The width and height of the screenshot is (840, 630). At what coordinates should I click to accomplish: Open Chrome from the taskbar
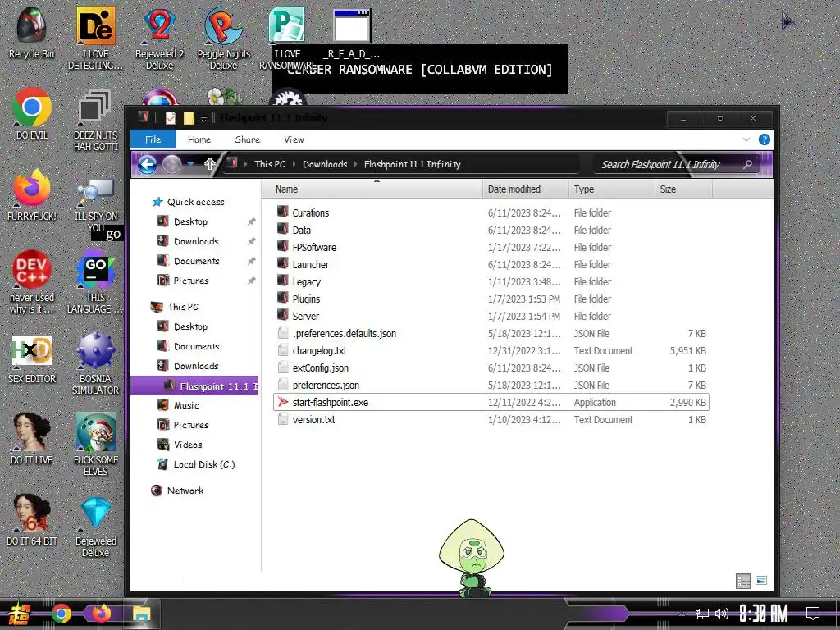(x=61, y=614)
